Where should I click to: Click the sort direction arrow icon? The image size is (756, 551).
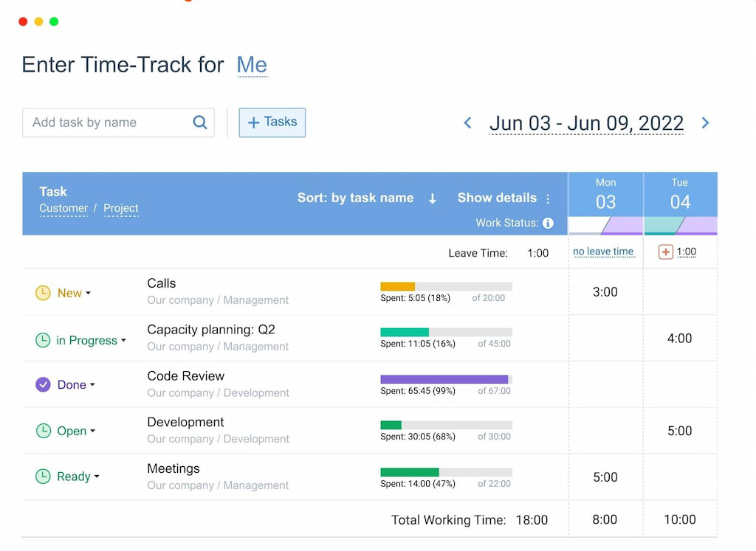click(x=432, y=198)
